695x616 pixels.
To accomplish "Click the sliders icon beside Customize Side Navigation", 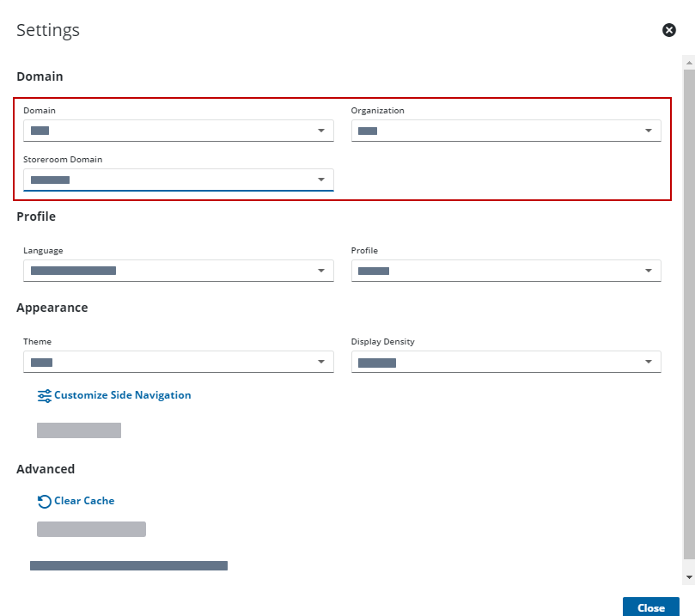I will [x=45, y=396].
